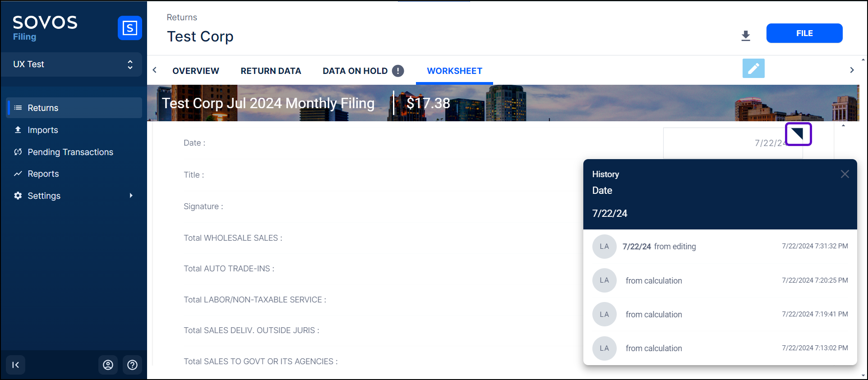Close the History panel

pos(845,174)
